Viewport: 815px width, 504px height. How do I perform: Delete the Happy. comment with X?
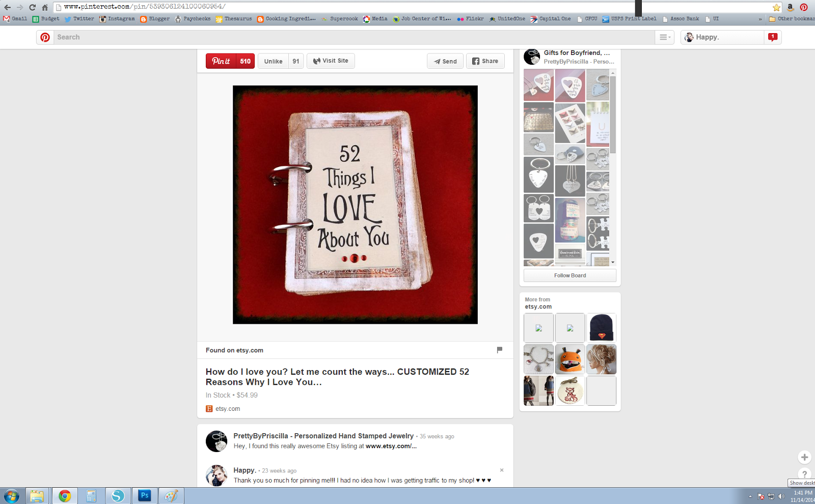(502, 470)
